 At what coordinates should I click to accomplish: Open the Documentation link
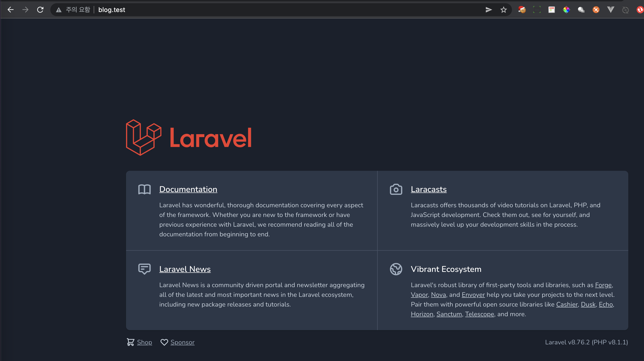[188, 189]
